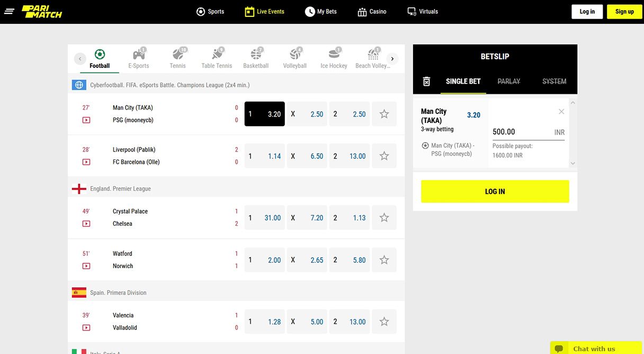The height and width of the screenshot is (354, 644).
Task: Go to Live Events
Action: pos(265,11)
